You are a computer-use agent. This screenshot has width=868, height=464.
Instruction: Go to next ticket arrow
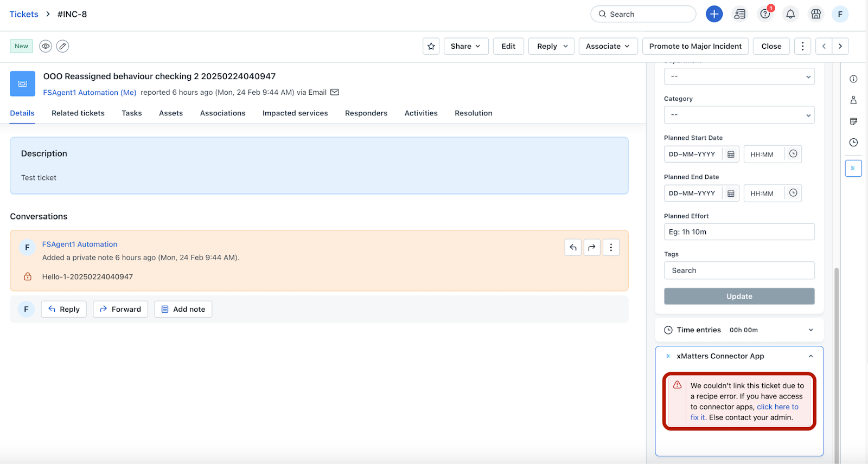pyautogui.click(x=840, y=46)
